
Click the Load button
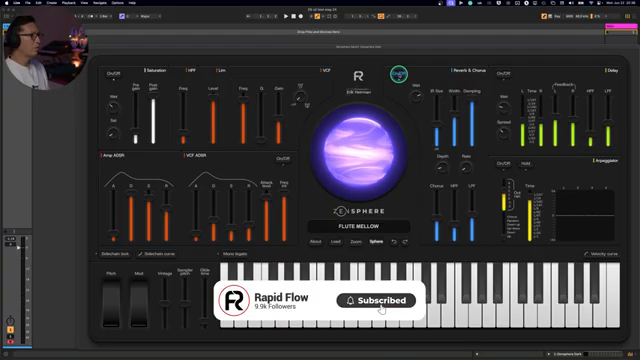tap(336, 242)
